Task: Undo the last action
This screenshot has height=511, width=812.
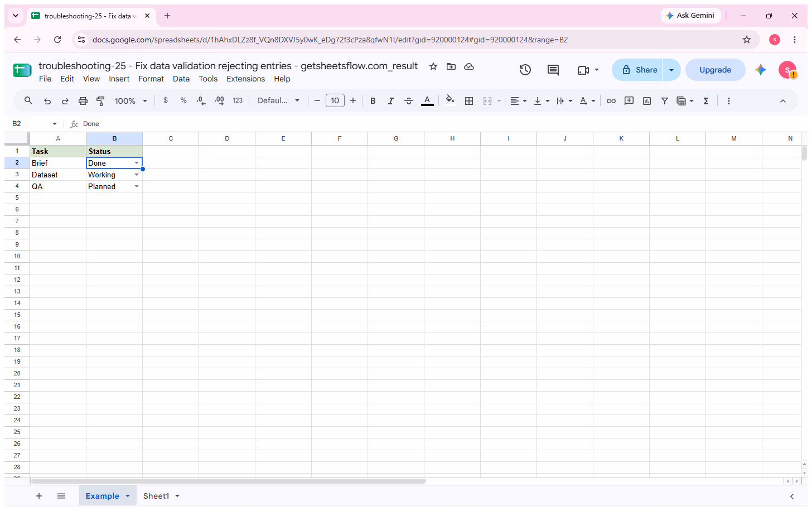Action: (47, 101)
